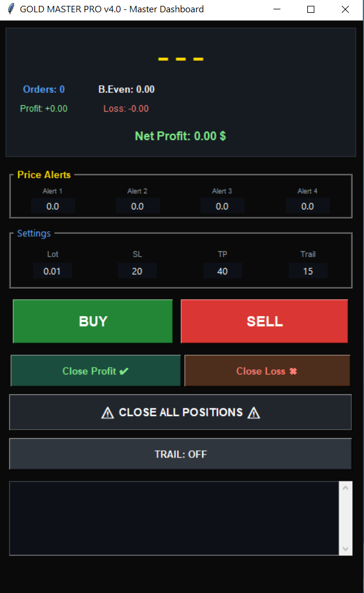Click the Close Profit button
This screenshot has width=364, height=593.
point(95,371)
